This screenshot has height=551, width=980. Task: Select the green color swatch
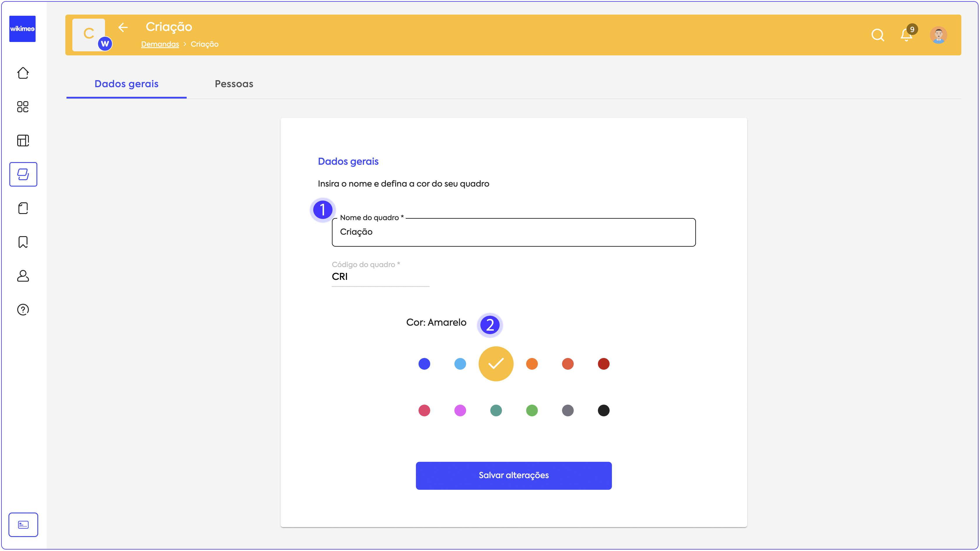point(532,410)
